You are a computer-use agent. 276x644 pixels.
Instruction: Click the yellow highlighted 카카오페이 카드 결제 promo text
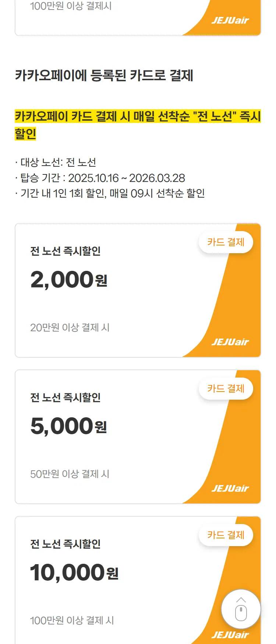138,117
